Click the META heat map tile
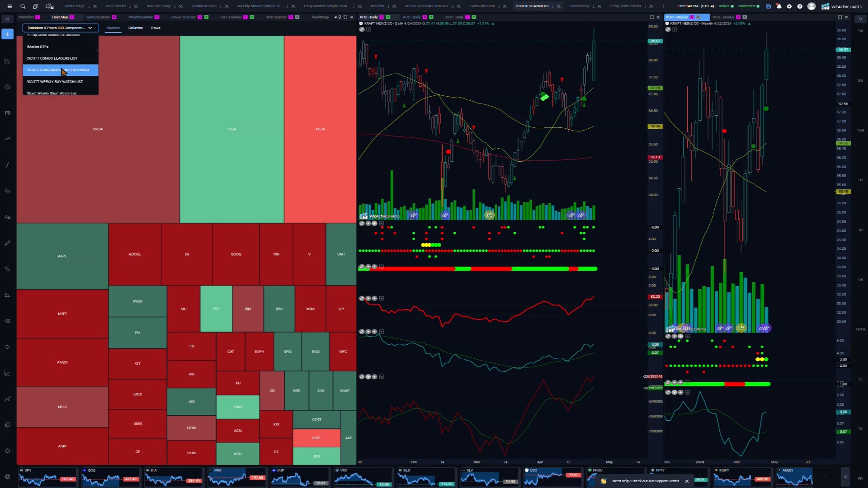This screenshot has width=868, height=488. (320, 129)
